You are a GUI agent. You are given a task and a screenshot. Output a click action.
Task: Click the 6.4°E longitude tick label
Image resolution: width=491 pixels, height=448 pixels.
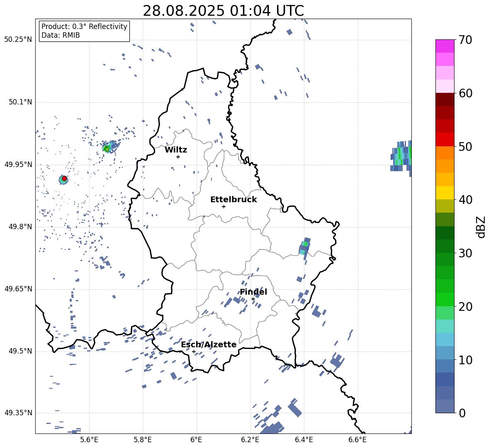[x=304, y=440]
